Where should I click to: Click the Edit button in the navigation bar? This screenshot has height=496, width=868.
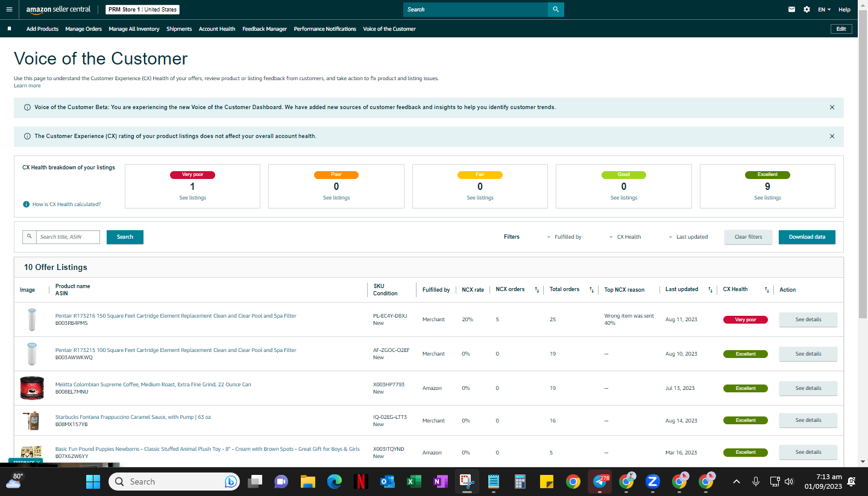coord(841,29)
